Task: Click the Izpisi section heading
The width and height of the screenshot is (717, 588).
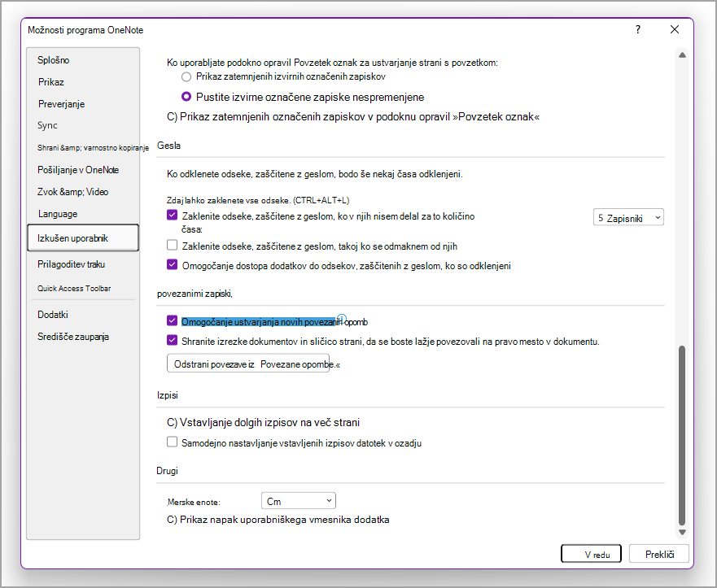Action: [x=168, y=395]
